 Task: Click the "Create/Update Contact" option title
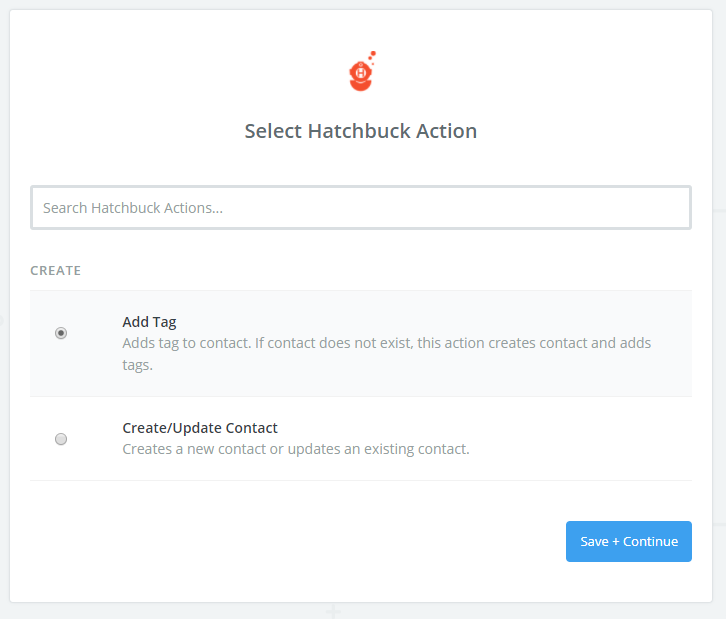coord(200,428)
